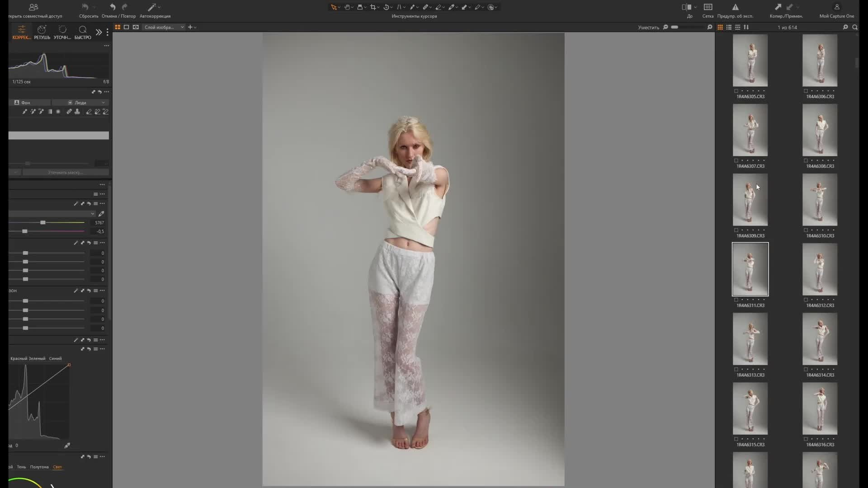The image size is (868, 488).
Task: Click the Сбросить reset button
Action: pos(85,7)
